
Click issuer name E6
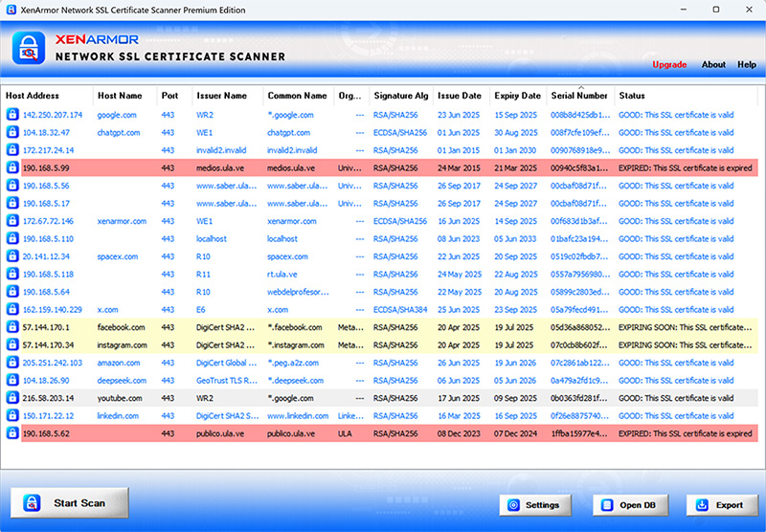click(201, 310)
